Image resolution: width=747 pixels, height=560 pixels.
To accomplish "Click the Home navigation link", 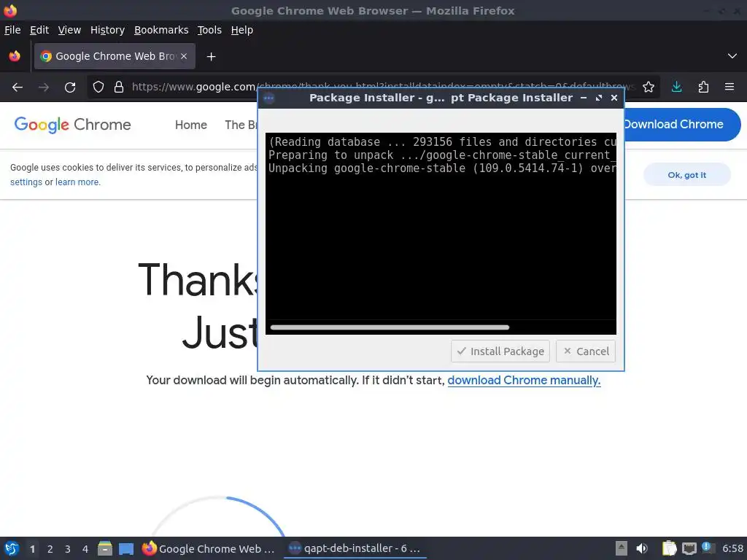I will point(191,125).
